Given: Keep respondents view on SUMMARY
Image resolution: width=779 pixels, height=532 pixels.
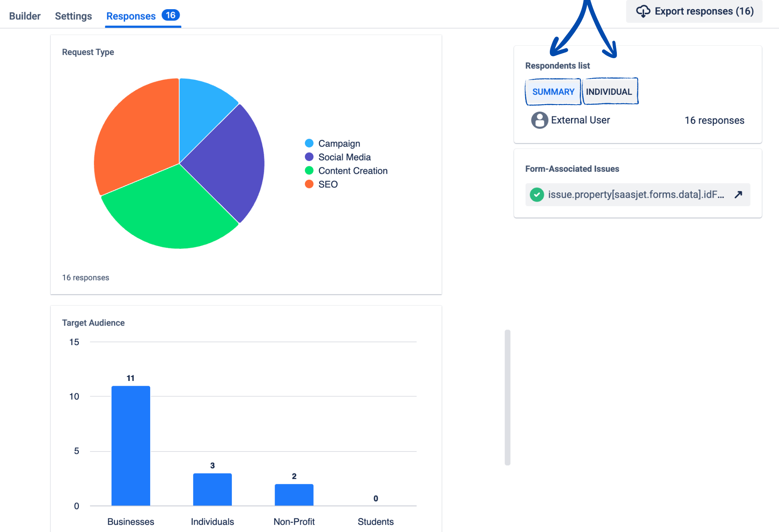Looking at the screenshot, I should (x=553, y=91).
